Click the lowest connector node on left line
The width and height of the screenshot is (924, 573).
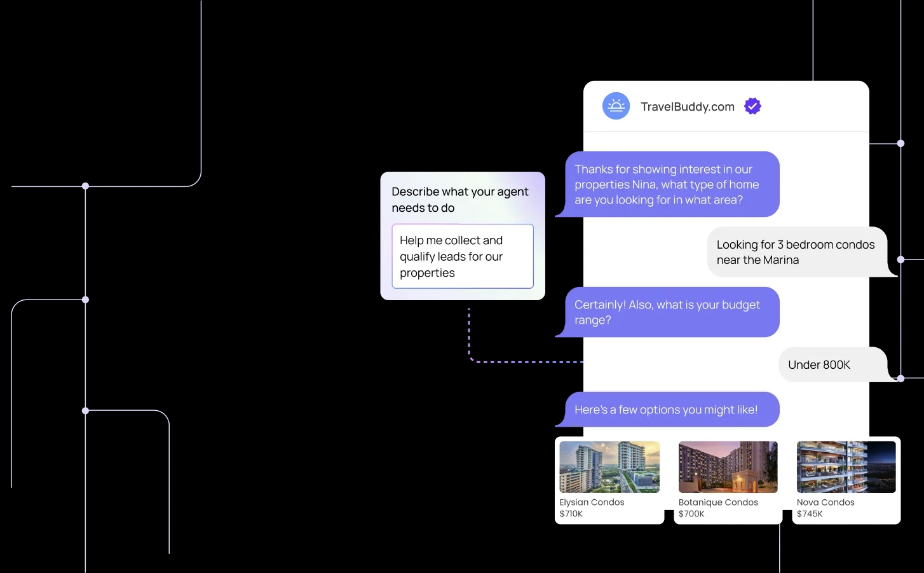coord(85,411)
